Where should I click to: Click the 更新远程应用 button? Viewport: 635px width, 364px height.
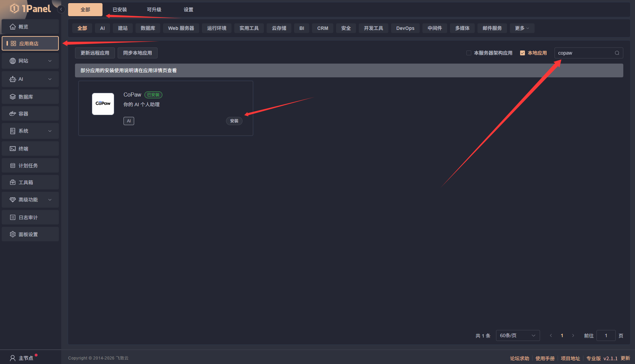tap(95, 53)
